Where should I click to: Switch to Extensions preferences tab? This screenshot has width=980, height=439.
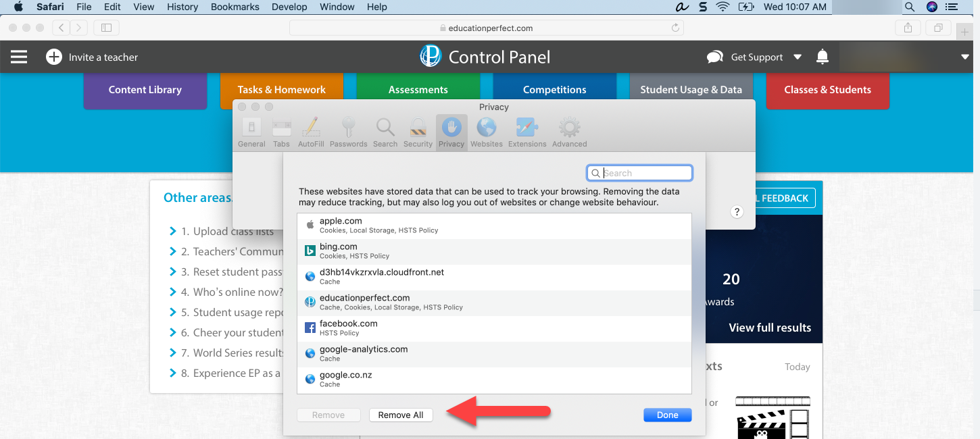(527, 132)
